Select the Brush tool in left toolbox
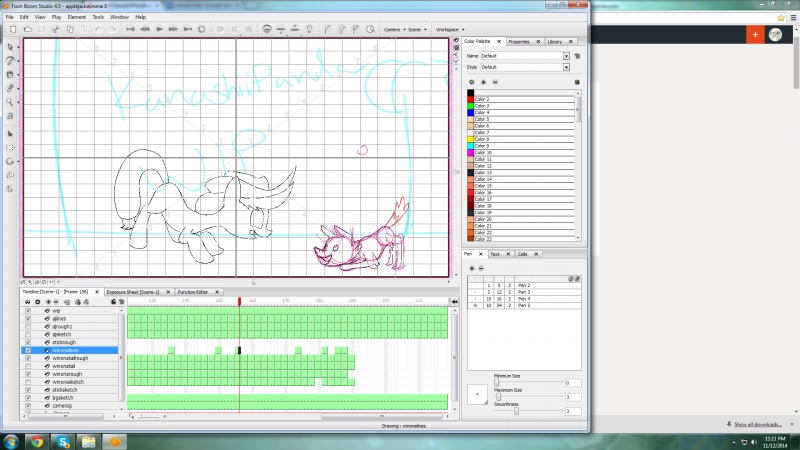 click(10, 61)
